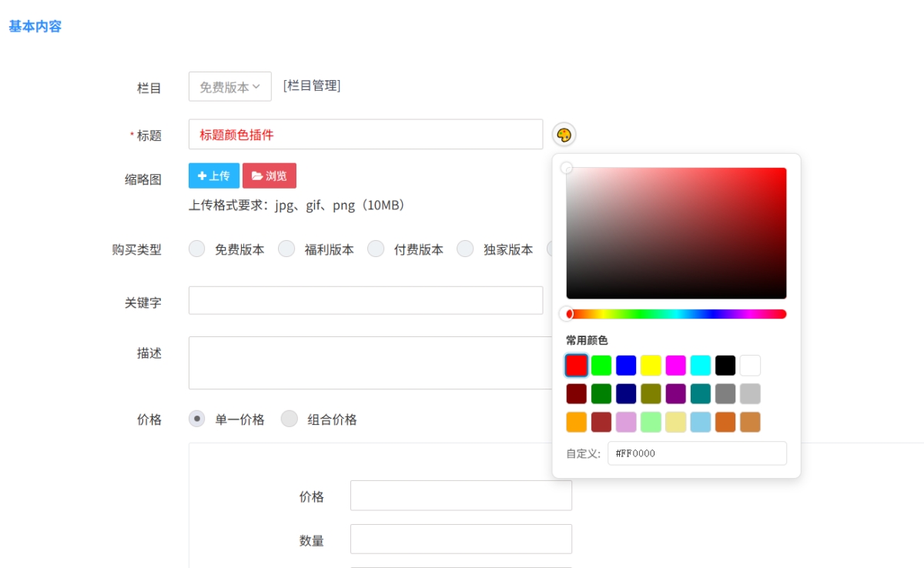Select the 独家版本 purchase type radio

pyautogui.click(x=465, y=249)
